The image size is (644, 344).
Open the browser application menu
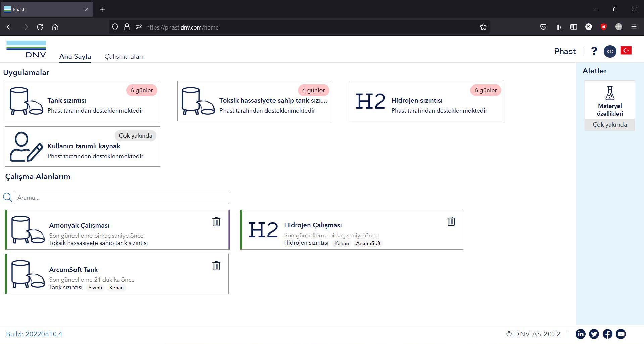[x=634, y=27]
